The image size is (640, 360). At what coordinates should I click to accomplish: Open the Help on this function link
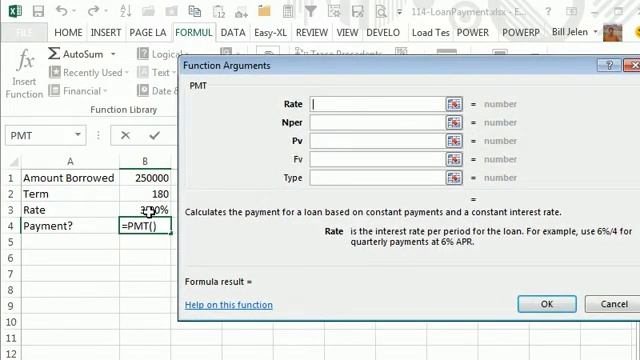pyautogui.click(x=229, y=305)
